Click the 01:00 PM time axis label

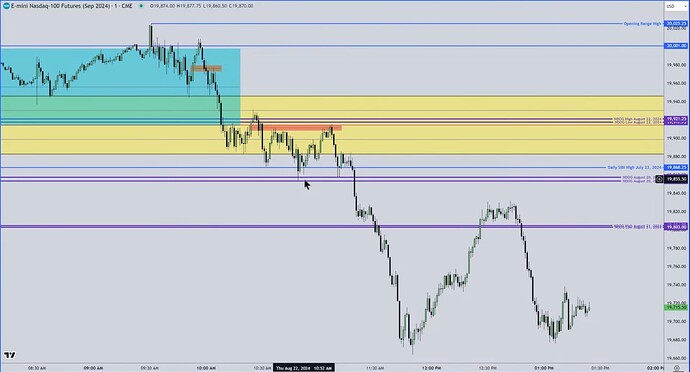point(544,368)
